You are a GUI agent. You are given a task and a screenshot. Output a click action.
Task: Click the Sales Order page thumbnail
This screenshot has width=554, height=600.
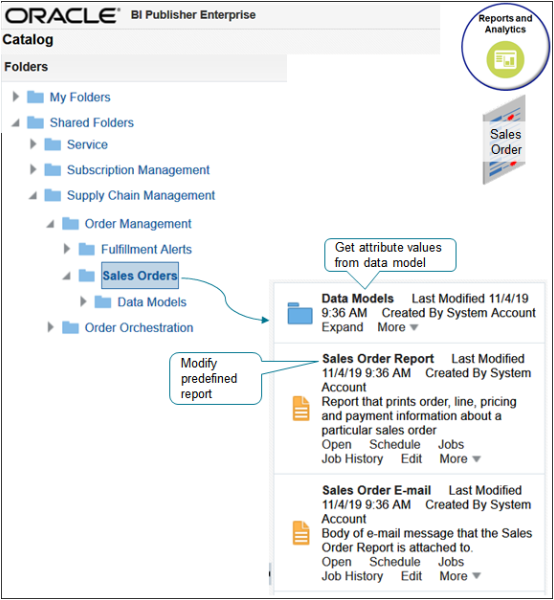pos(504,140)
